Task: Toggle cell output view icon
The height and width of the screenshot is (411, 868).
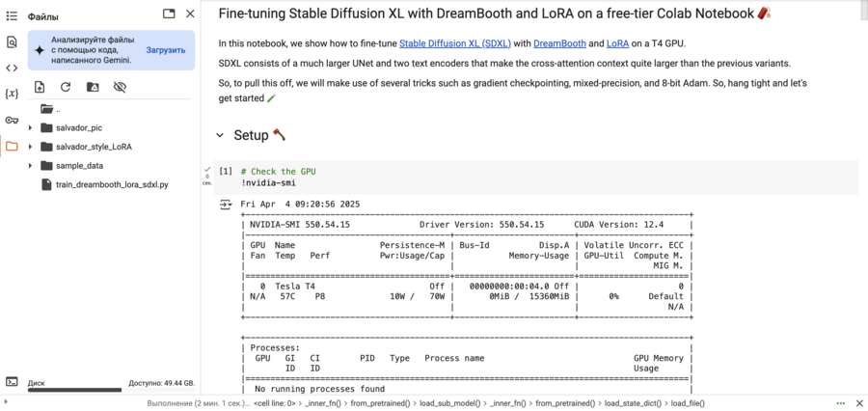Action: (226, 205)
